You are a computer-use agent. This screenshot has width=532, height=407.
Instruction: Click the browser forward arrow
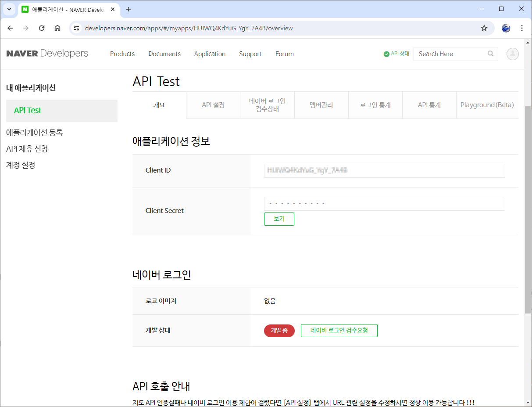tap(26, 28)
